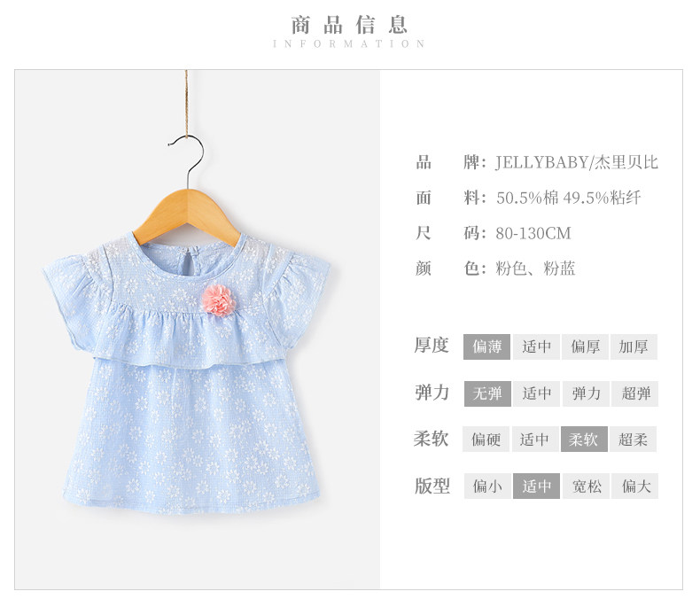Screen dimensions: 700x607
Task: Select 偏大 in the 版型 row
Action: click(x=634, y=486)
